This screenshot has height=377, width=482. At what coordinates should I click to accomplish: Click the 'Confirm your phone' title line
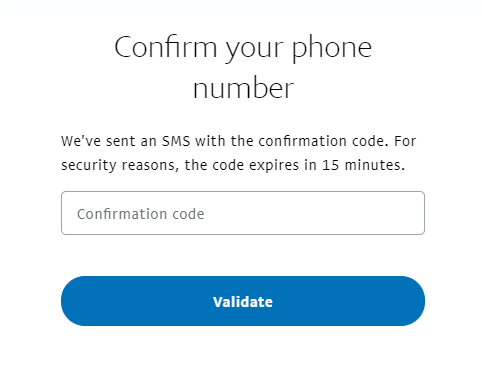(x=243, y=48)
